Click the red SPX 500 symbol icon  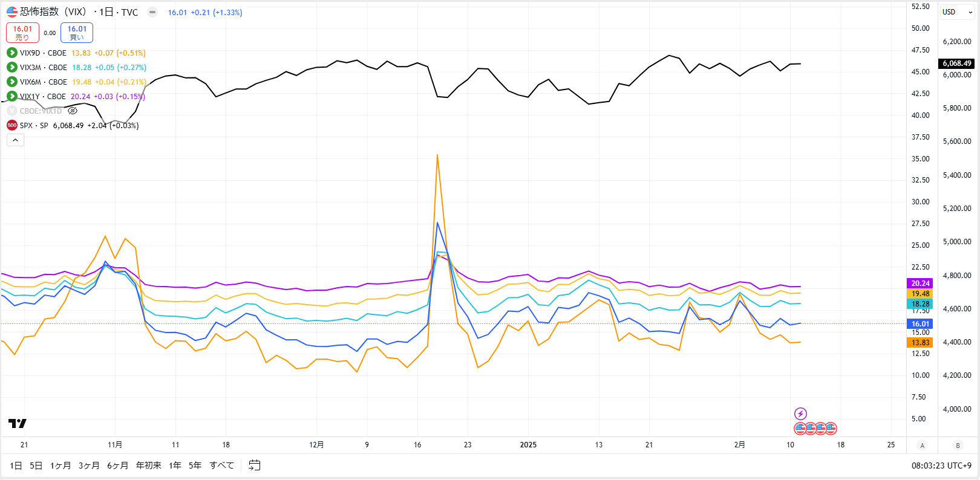tap(12, 126)
